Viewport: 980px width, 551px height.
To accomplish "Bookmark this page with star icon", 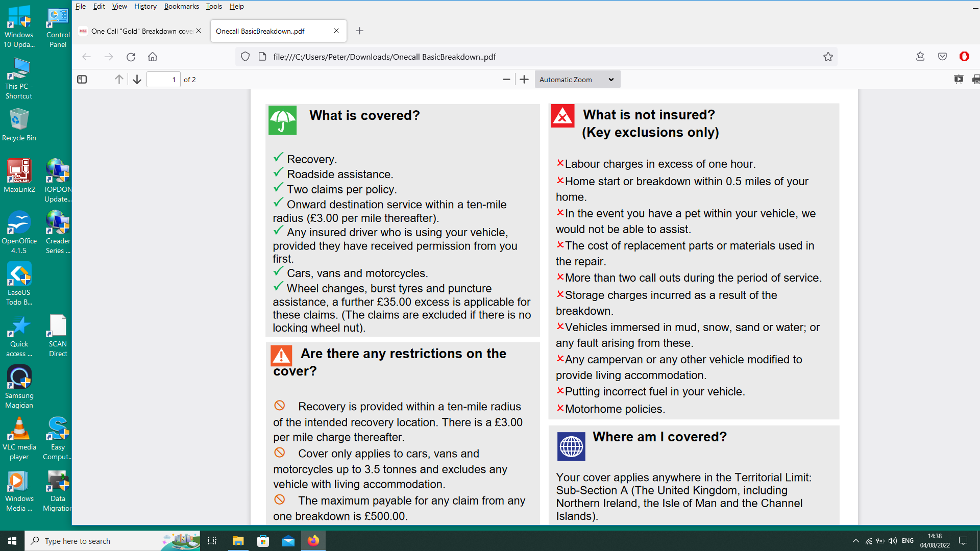I will [x=828, y=57].
